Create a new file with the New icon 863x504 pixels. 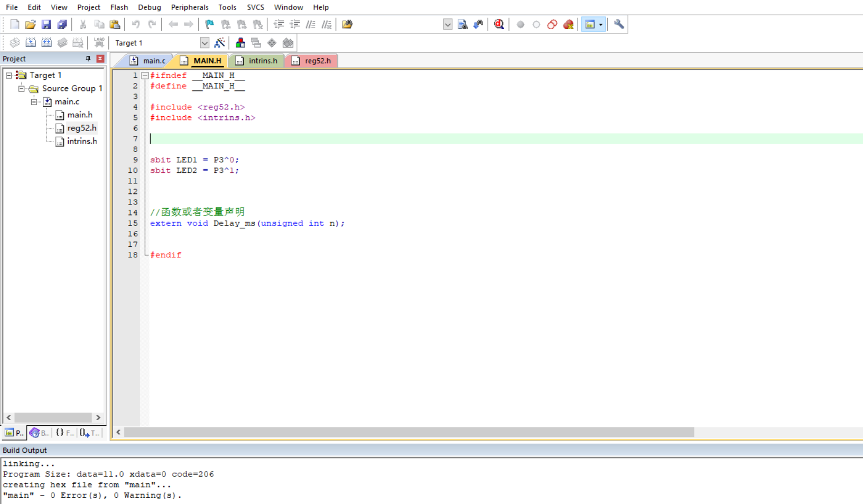tap(15, 24)
